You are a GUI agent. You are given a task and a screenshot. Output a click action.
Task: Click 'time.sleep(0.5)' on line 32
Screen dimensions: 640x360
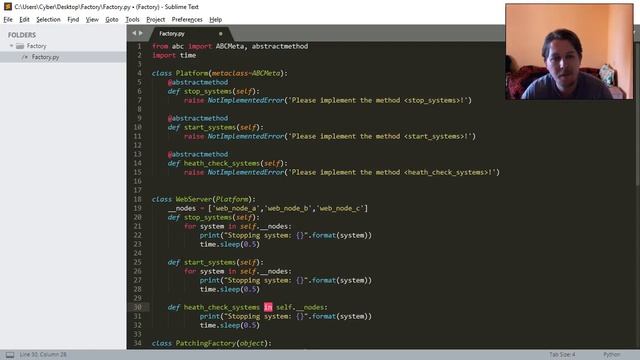tap(230, 325)
